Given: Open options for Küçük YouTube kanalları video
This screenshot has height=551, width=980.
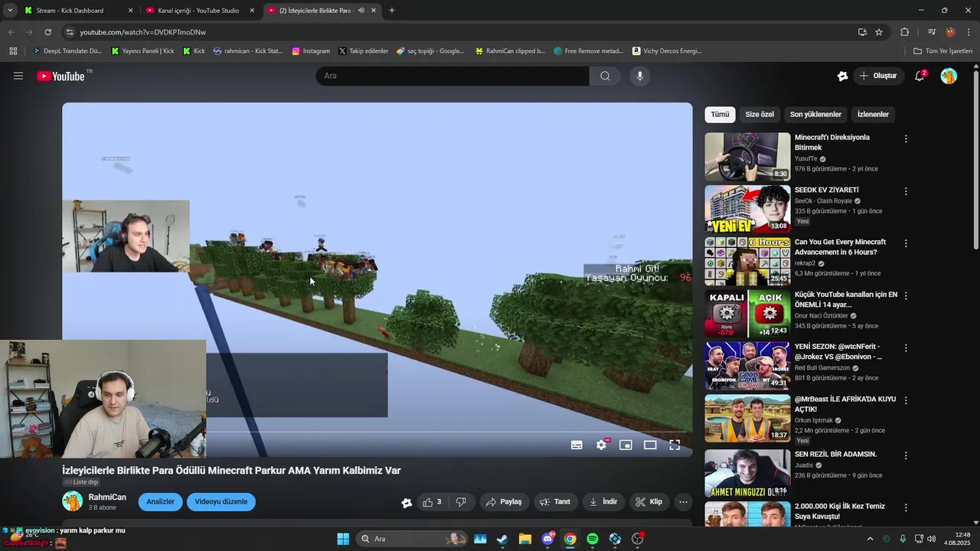Looking at the screenshot, I should (x=906, y=295).
